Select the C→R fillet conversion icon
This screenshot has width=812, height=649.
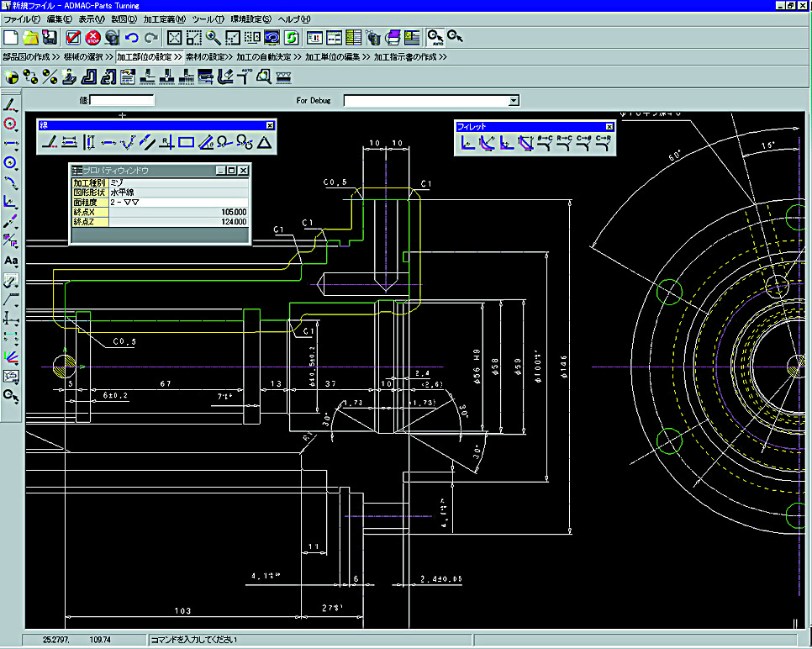tap(602, 145)
